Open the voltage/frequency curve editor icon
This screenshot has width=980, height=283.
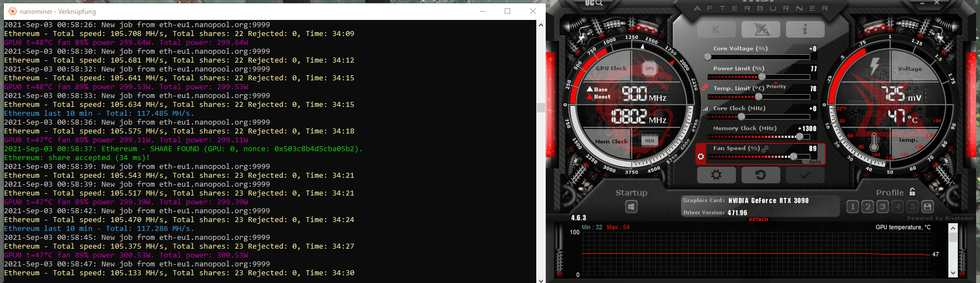tap(705, 109)
